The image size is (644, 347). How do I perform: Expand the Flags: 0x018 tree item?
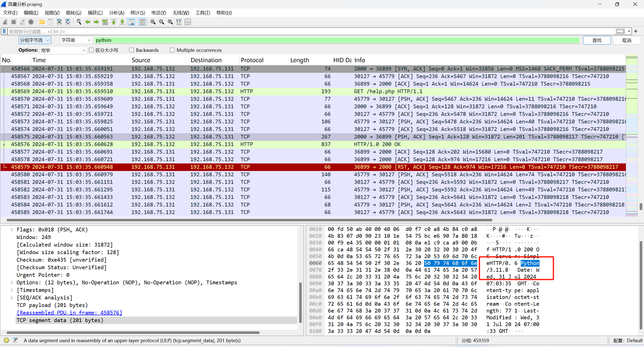tap(12, 230)
